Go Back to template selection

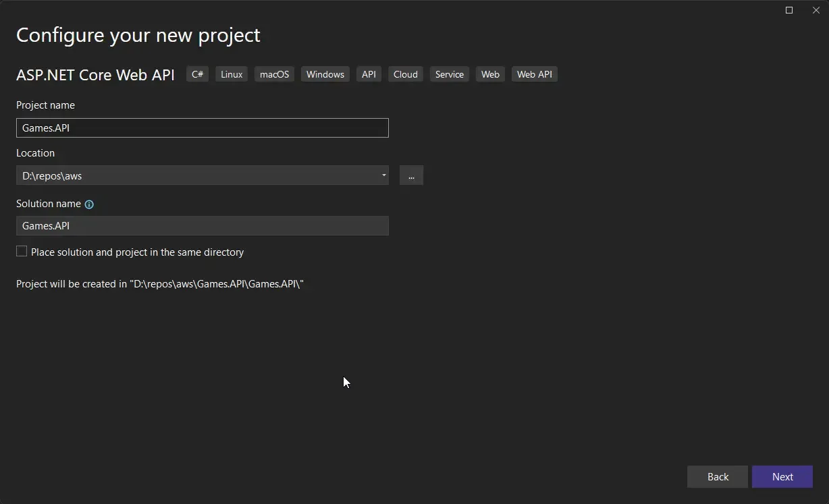coord(717,476)
